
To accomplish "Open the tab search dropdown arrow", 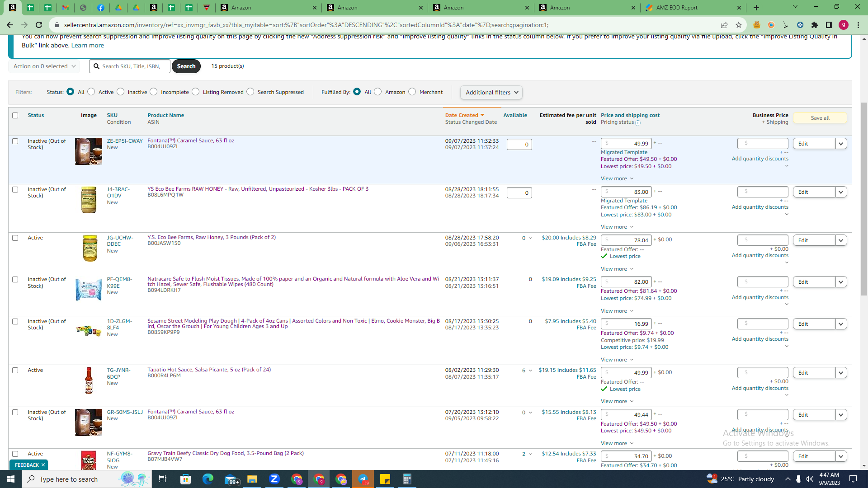I will (x=795, y=7).
